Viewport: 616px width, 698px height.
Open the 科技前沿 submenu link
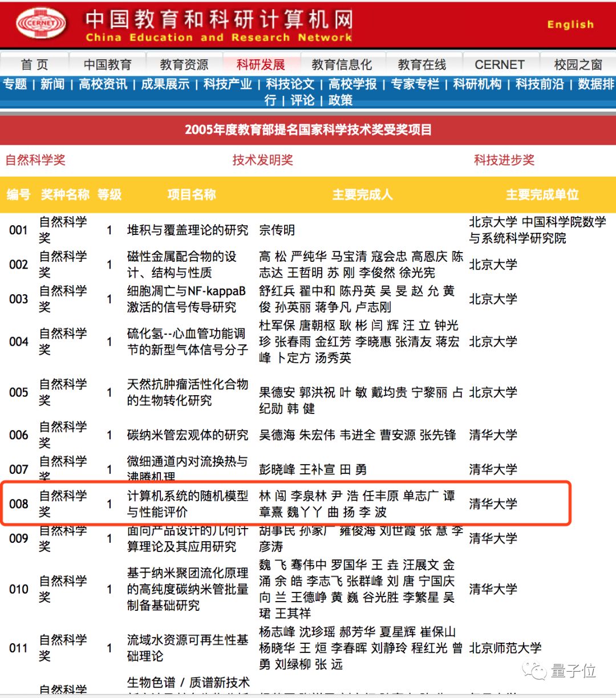click(x=540, y=84)
